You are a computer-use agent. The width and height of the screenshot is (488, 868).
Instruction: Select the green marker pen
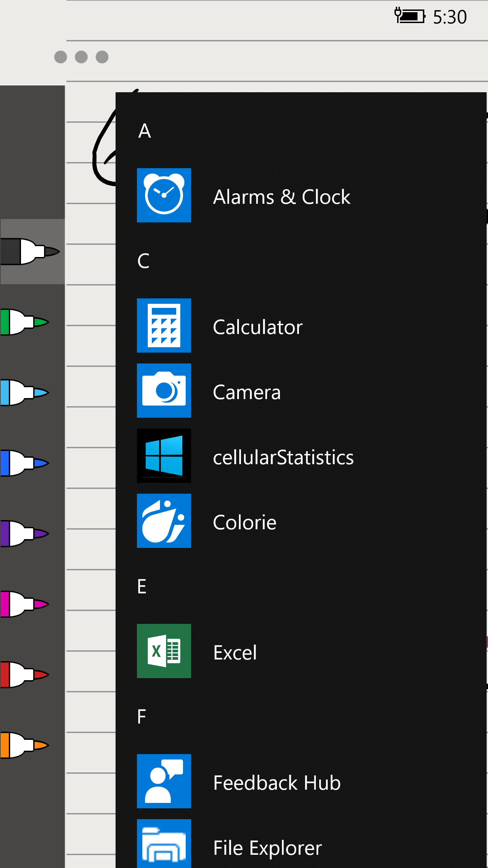24,322
